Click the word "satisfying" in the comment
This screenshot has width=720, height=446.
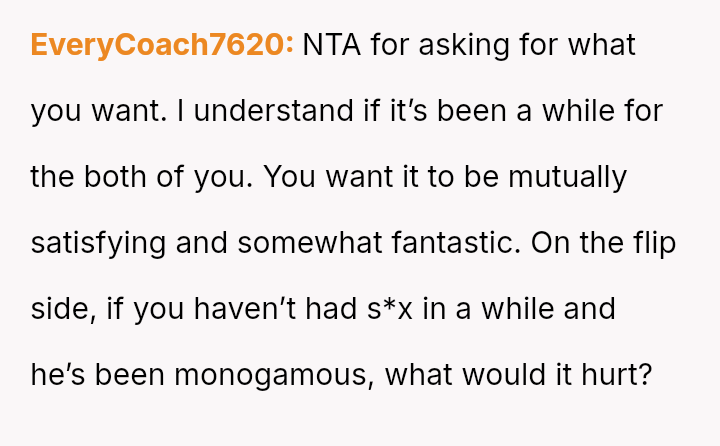[102, 242]
